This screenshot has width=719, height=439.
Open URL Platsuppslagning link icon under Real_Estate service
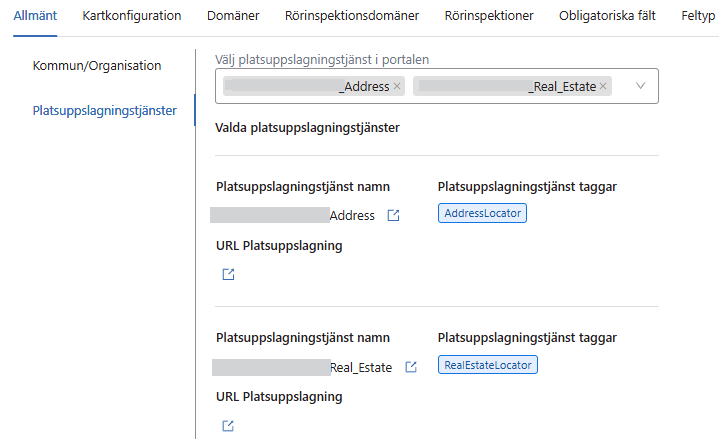coord(228,426)
